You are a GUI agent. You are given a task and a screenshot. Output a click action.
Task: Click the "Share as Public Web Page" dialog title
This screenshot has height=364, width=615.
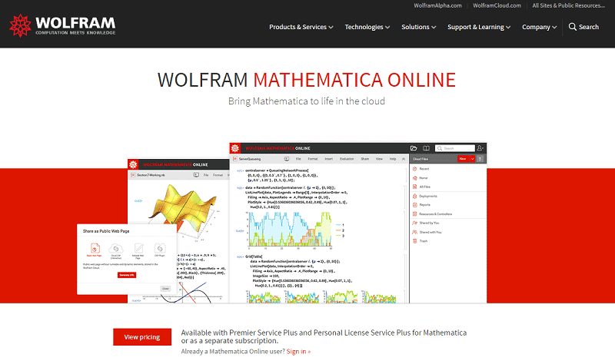(106, 231)
